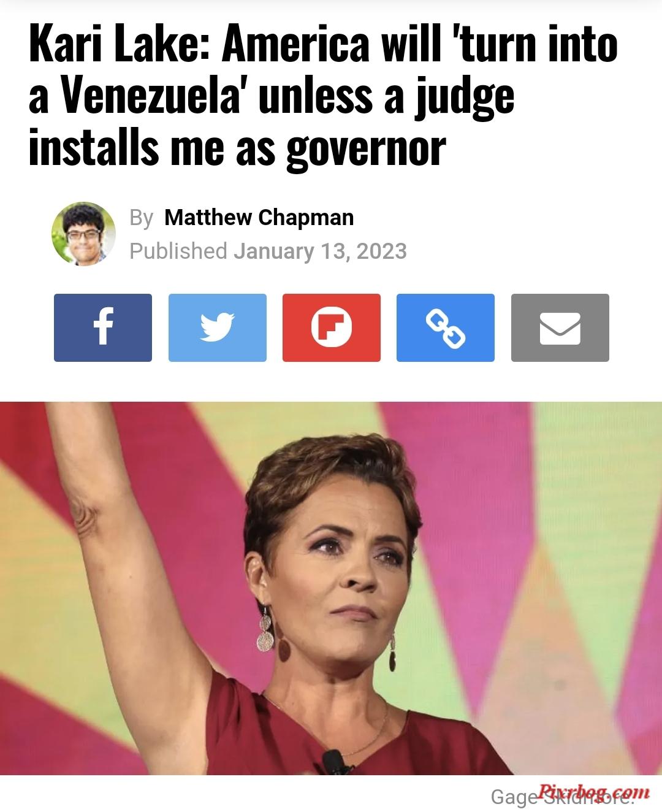Open the article's main photo
The width and height of the screenshot is (662, 812).
[x=331, y=588]
